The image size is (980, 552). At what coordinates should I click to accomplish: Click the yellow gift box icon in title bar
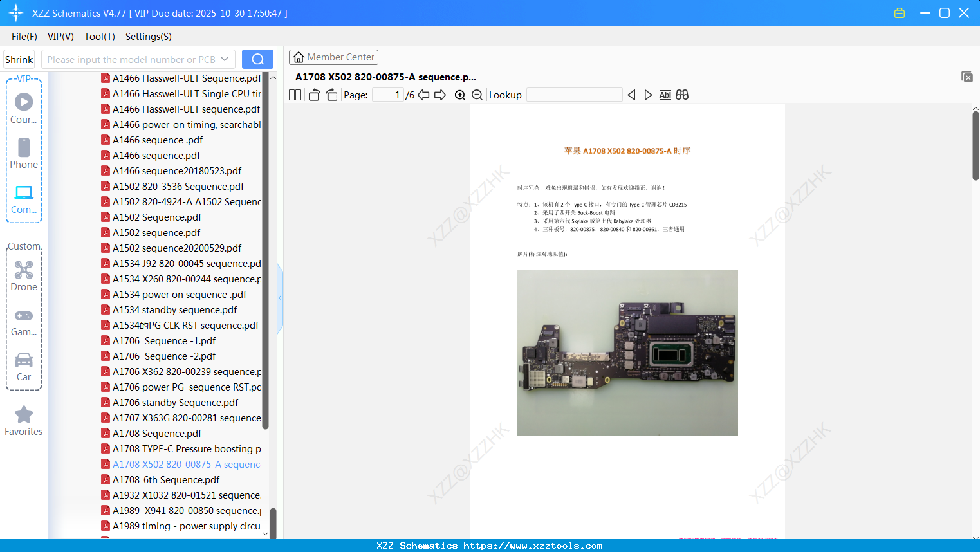[x=900, y=13]
